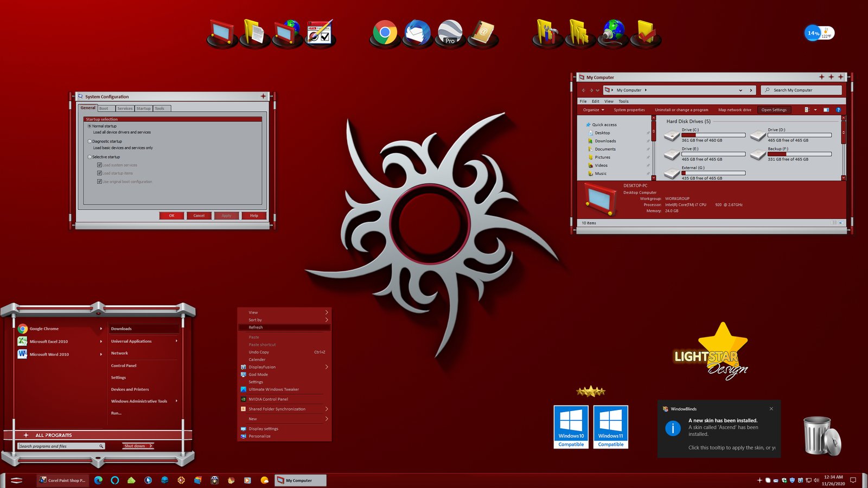Select Diagnostic startup radio button
Viewport: 868px width, 488px height.
(x=90, y=141)
